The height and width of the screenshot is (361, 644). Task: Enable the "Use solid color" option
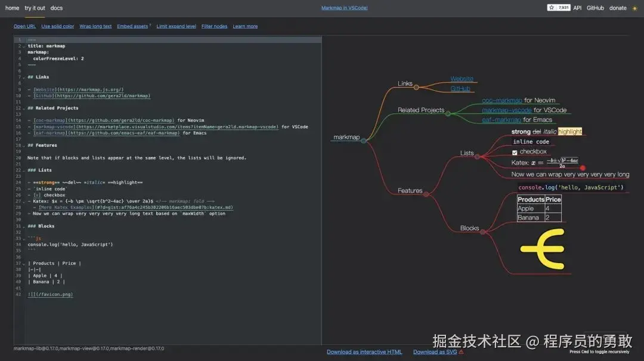57,26
